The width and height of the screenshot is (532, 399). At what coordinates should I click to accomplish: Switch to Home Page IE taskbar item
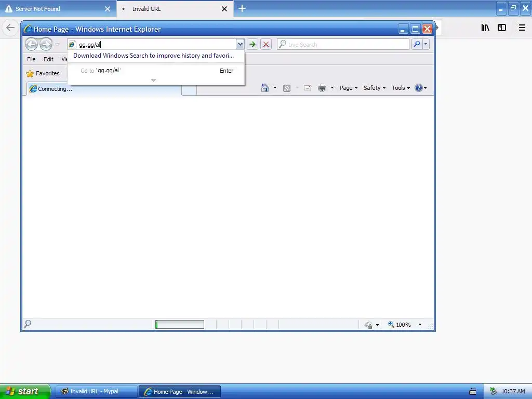[x=180, y=392]
